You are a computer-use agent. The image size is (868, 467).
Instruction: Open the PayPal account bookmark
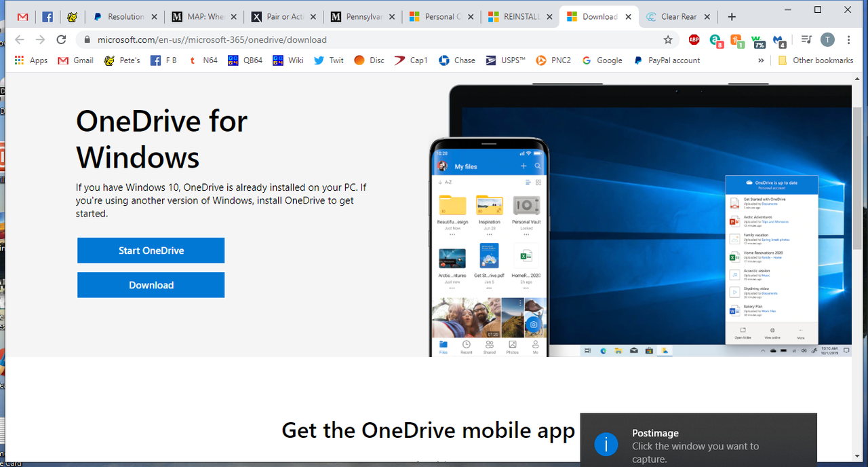pos(667,60)
